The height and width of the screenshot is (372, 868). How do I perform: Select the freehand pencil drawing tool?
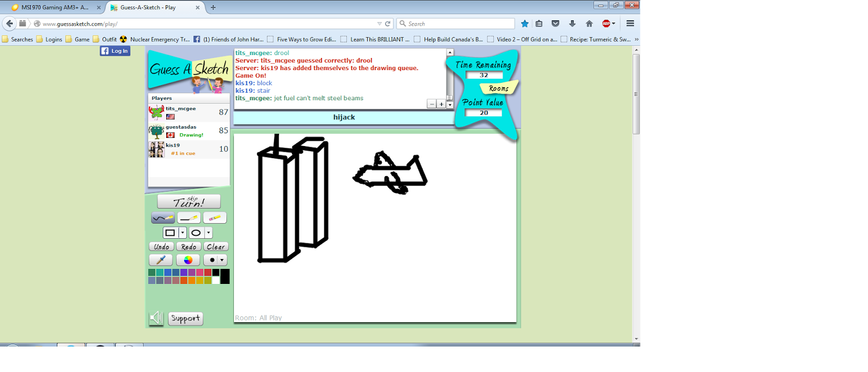point(163,218)
